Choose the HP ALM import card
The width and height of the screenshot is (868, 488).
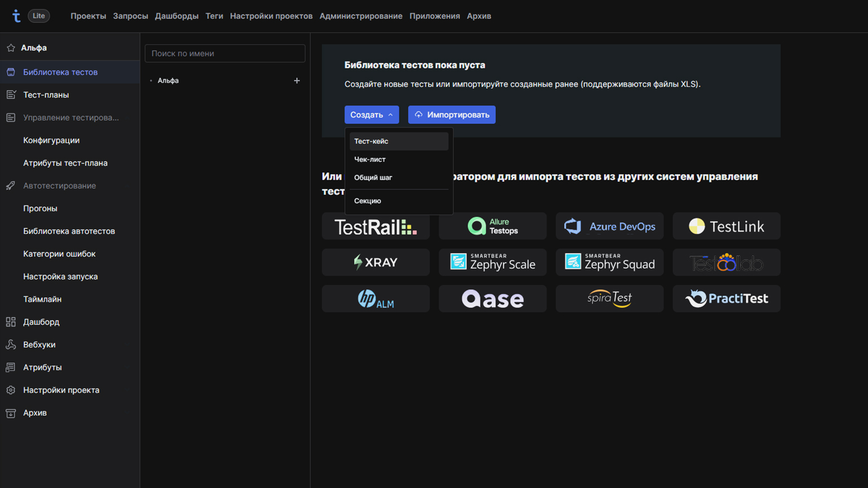(376, 299)
